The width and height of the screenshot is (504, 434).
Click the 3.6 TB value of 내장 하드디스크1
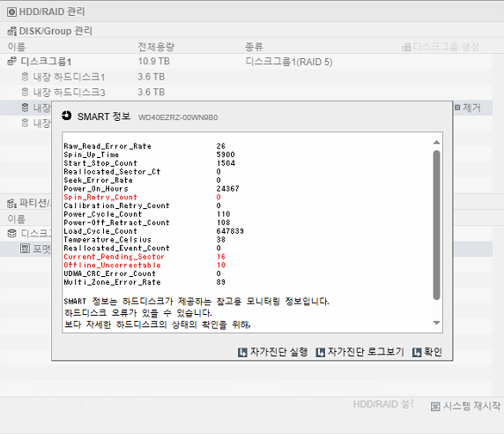click(151, 77)
